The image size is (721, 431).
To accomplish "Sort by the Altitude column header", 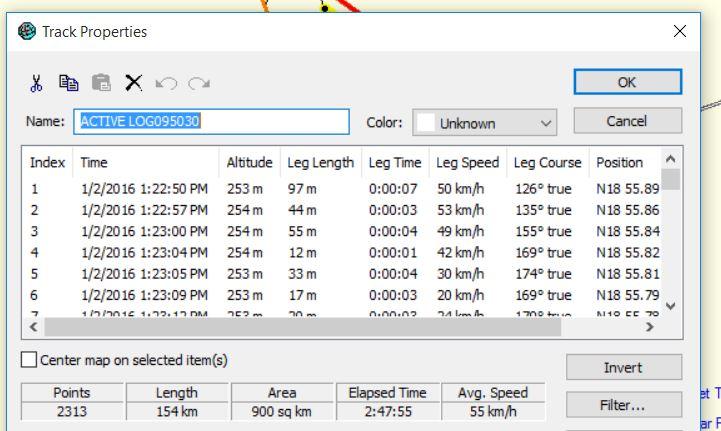I will [249, 162].
